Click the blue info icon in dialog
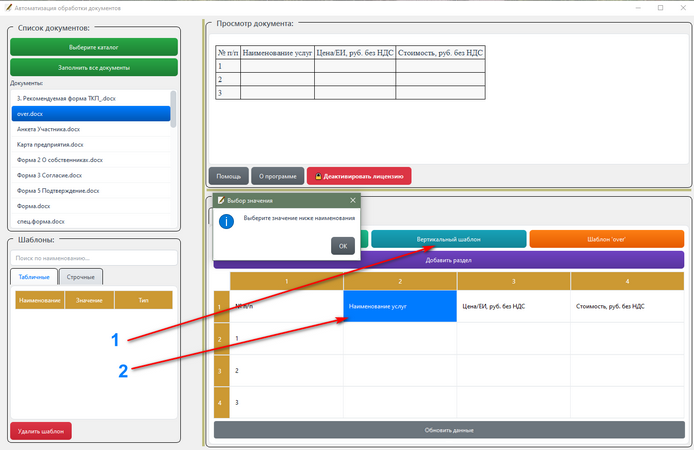This screenshot has width=694, height=450. pyautogui.click(x=226, y=221)
